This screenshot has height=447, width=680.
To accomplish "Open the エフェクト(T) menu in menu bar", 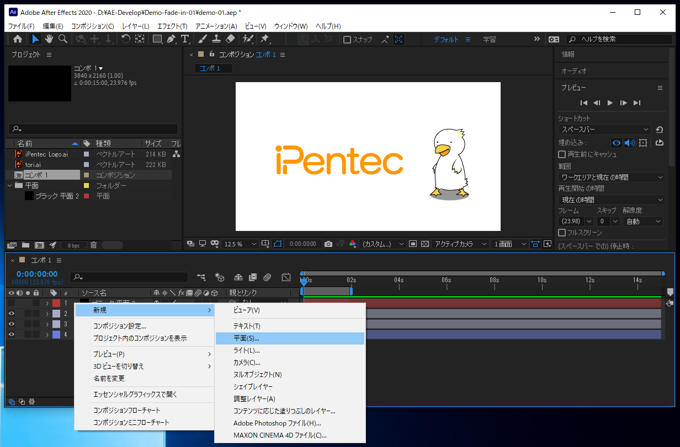I will (x=172, y=26).
